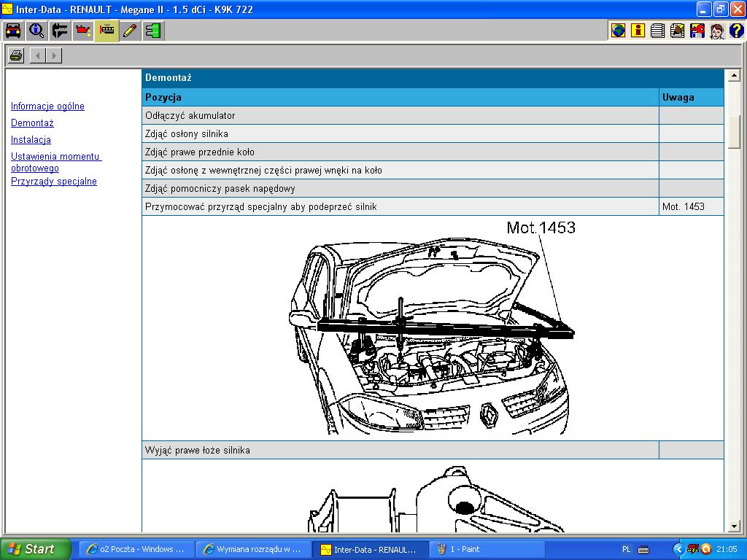Select the engine repair tab icon

point(107,31)
